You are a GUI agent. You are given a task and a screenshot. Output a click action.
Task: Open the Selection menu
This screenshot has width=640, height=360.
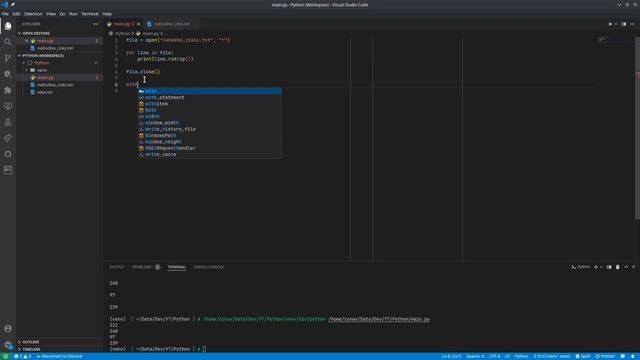pyautogui.click(x=33, y=14)
